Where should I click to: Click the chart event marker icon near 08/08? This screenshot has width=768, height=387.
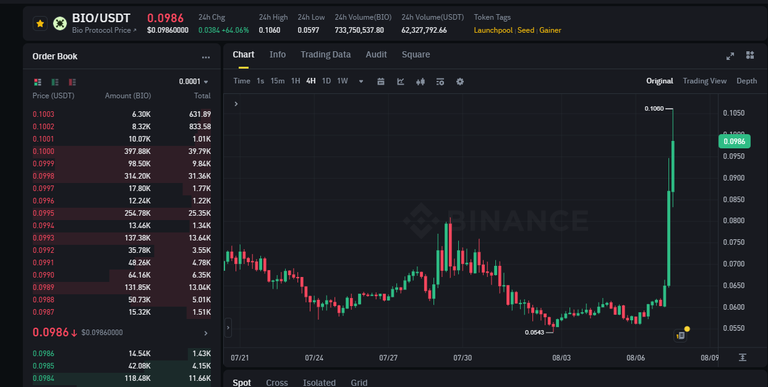[x=681, y=336]
